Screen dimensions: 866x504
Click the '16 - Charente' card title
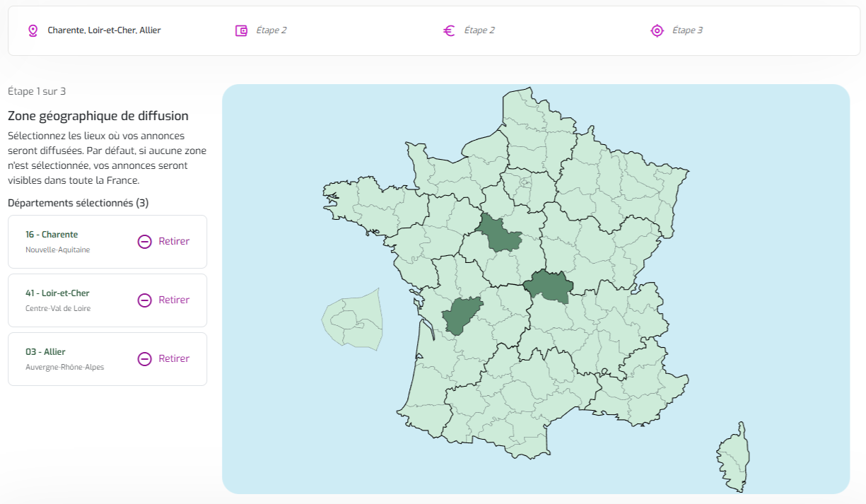[52, 235]
